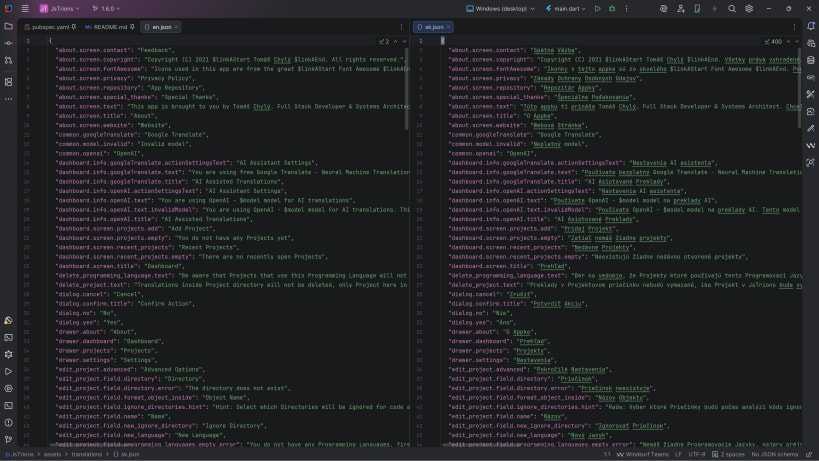Viewport: 819px width, 461px height.
Task: Change 2 spaces indent setting in status bar
Action: point(728,455)
